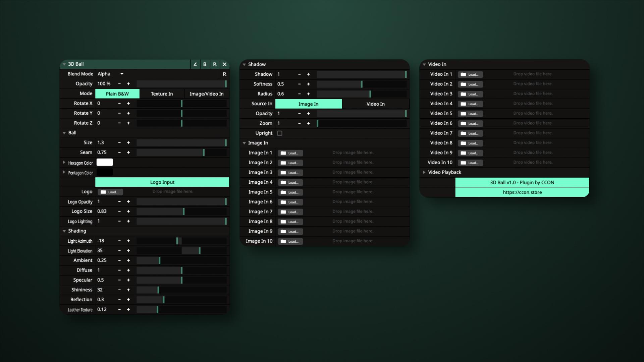The width and height of the screenshot is (644, 362).
Task: Open the Blend Mode Alpha dropdown
Action: (111, 74)
